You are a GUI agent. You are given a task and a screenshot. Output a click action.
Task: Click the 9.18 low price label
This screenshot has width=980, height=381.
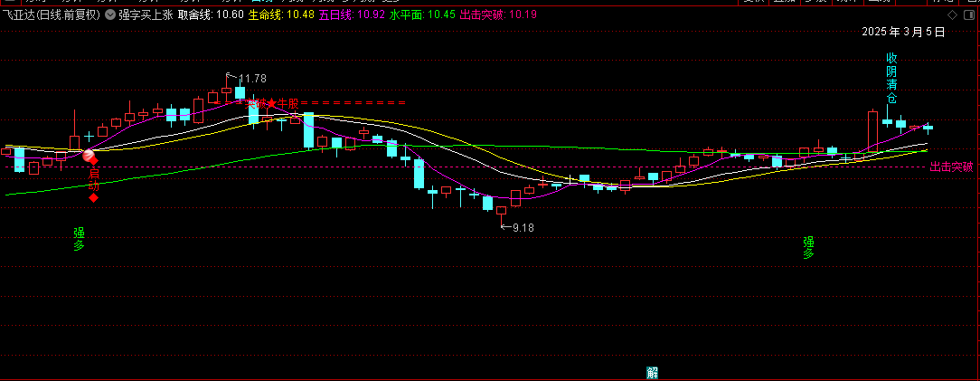click(523, 228)
